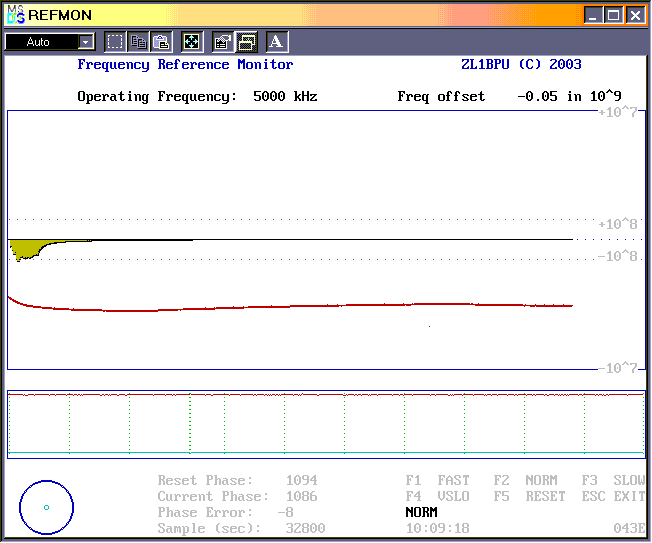Click the F4 VSLO mode label

coord(438,496)
